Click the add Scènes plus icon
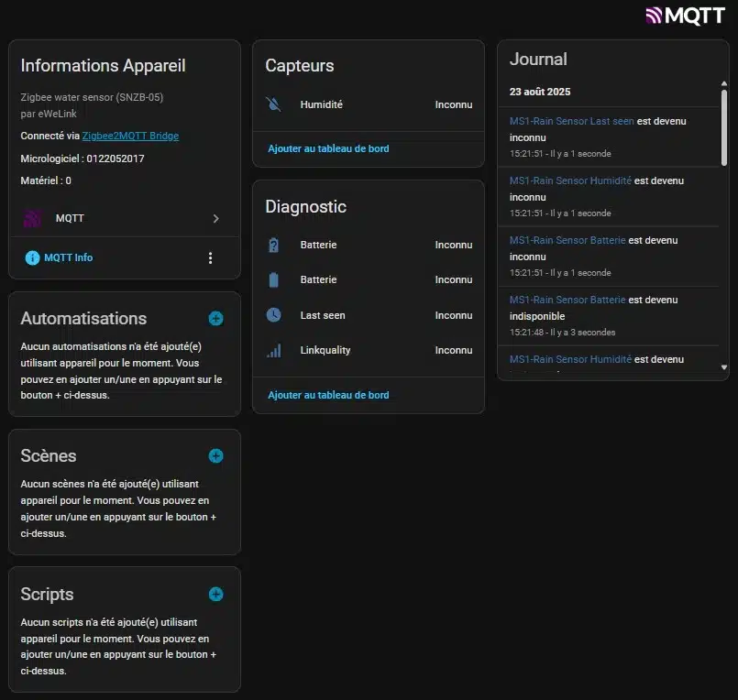 point(215,456)
